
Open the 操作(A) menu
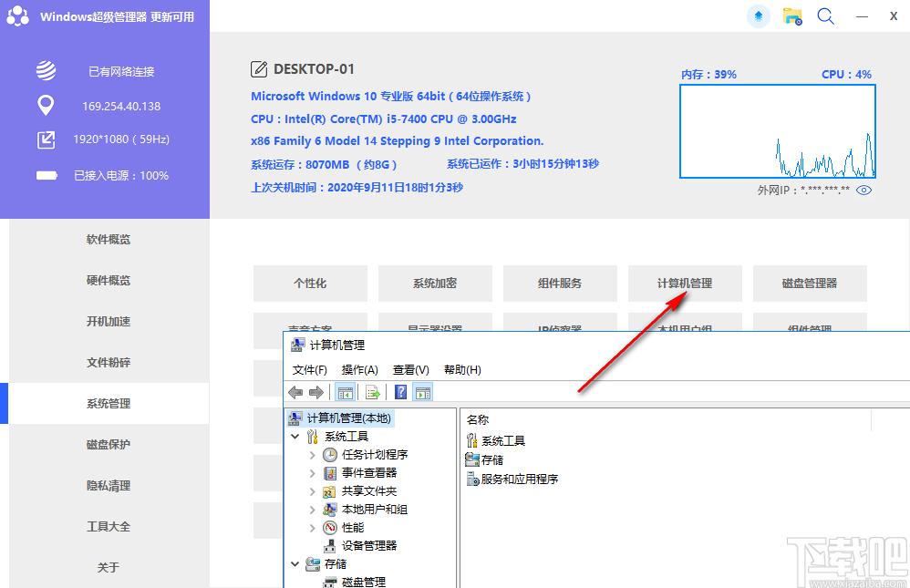coord(360,370)
